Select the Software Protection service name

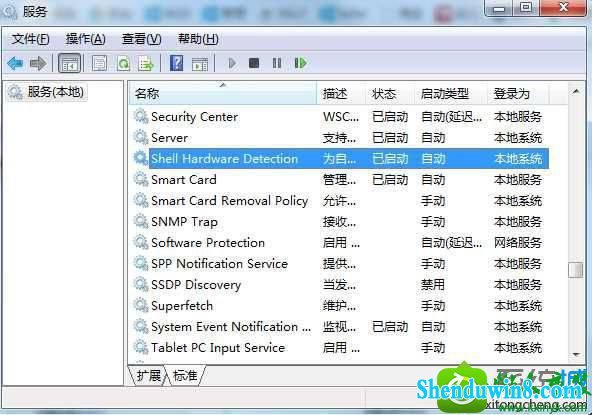click(208, 242)
